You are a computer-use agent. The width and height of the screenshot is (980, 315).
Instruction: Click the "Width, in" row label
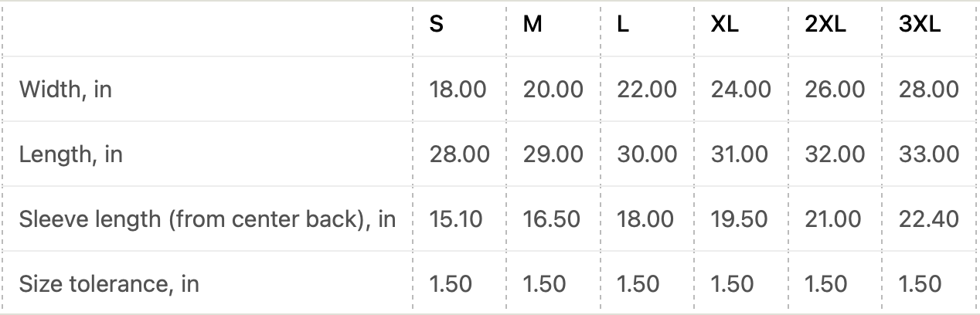[66, 90]
